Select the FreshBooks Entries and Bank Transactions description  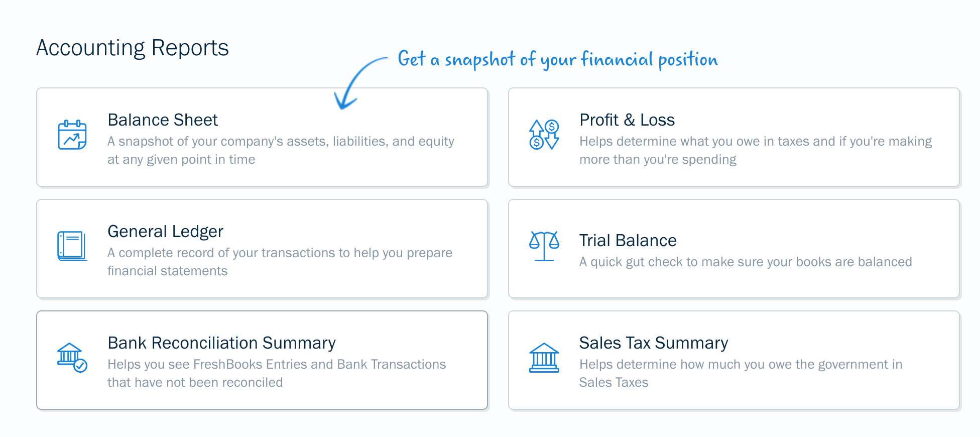[x=277, y=373]
